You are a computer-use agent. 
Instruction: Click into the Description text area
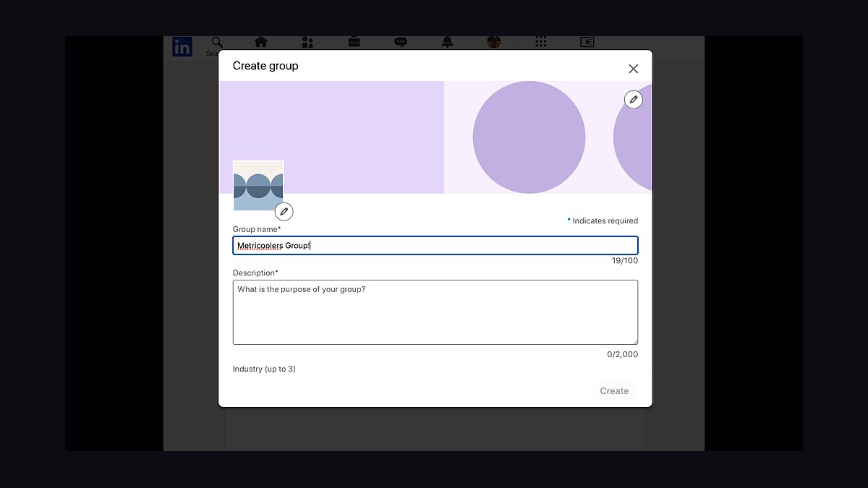coord(435,312)
